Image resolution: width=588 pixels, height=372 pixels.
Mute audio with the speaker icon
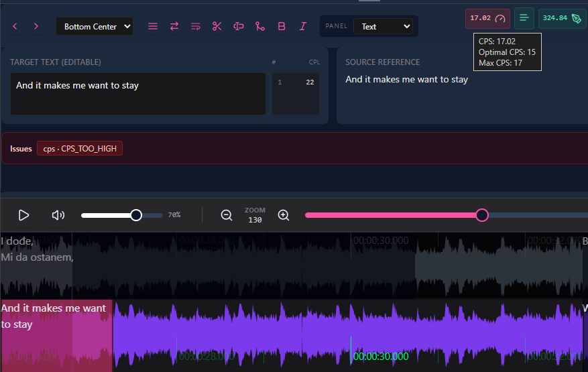[58, 215]
